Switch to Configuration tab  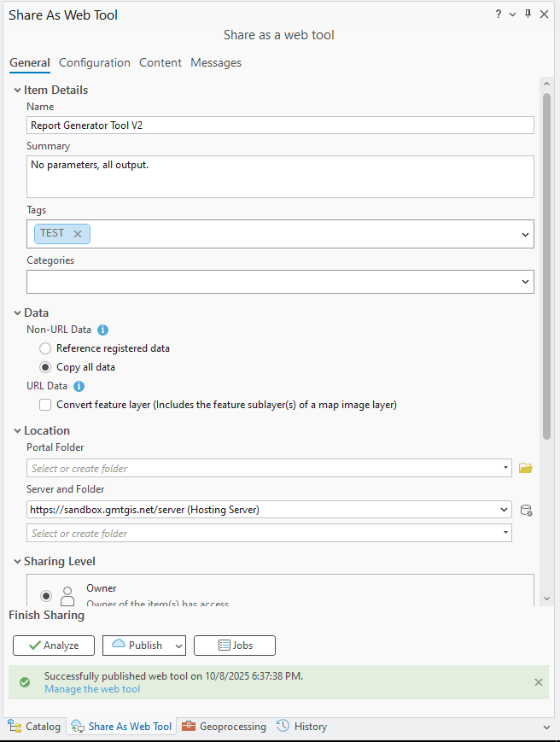click(95, 63)
